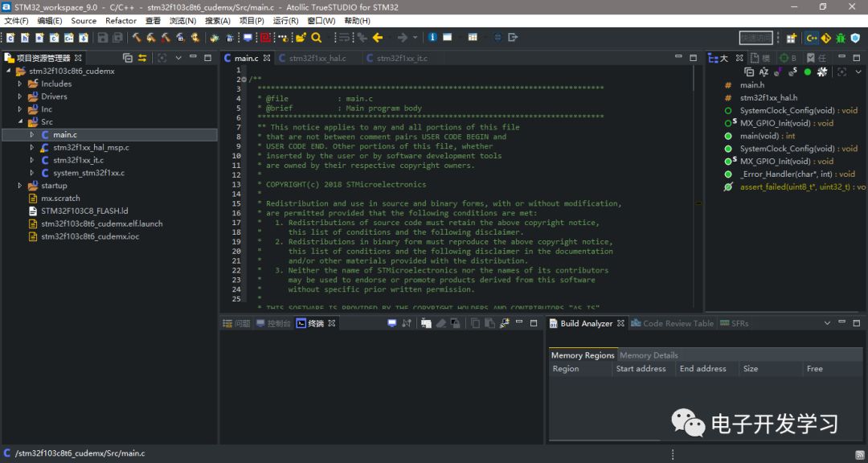868x463 pixels.
Task: Expand the Drivers folder
Action: click(x=20, y=96)
